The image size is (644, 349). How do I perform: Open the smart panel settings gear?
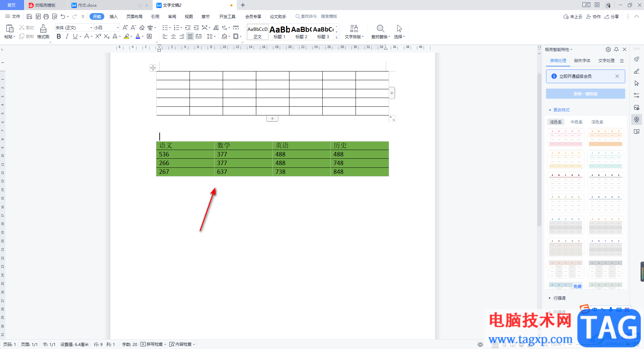click(608, 49)
